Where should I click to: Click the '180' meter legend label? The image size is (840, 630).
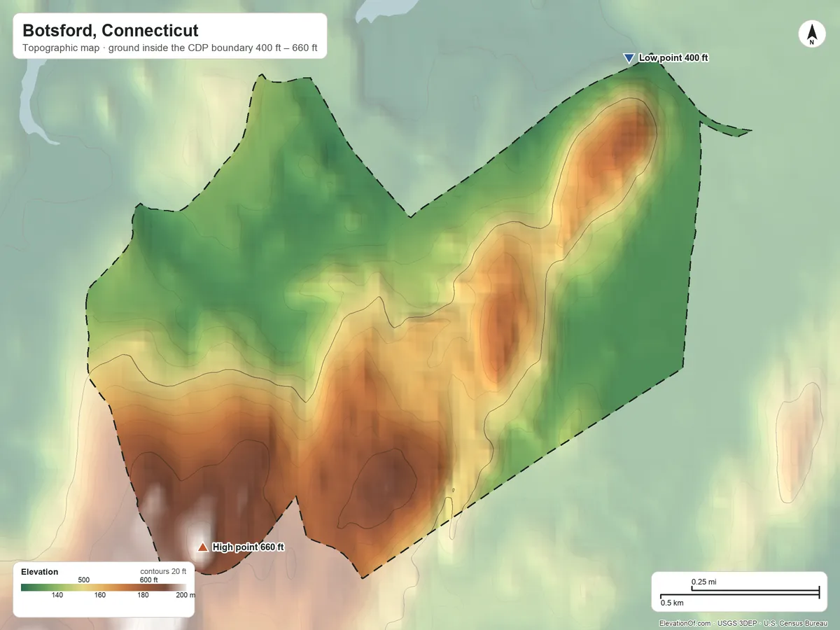[x=143, y=595]
